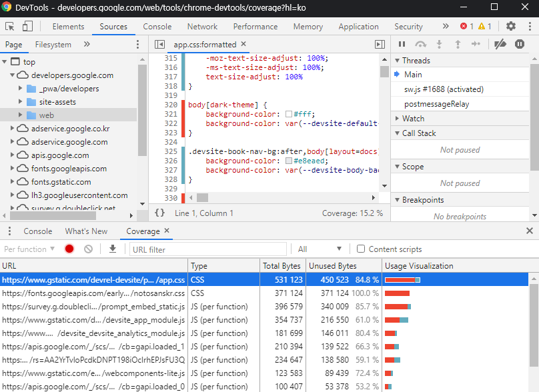Viewport: 539px width, 392px height.
Task: Expand the site-assets folder
Action: (x=20, y=102)
